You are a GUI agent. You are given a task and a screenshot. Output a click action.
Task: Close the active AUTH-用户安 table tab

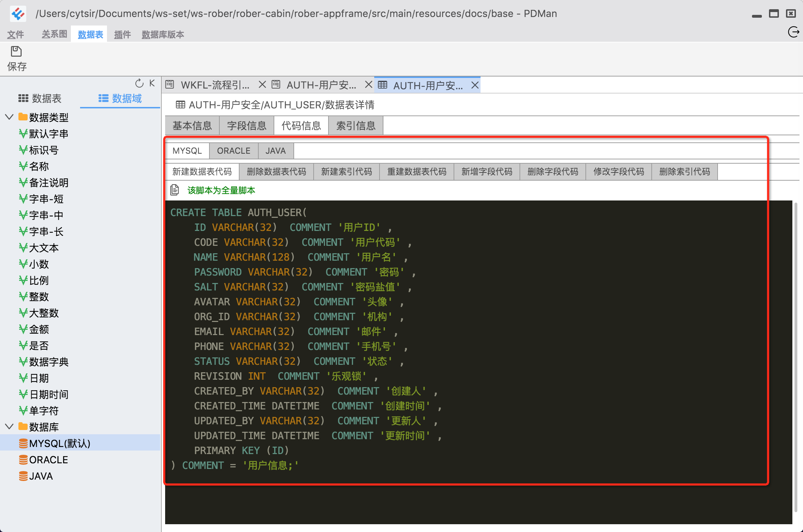(x=475, y=85)
